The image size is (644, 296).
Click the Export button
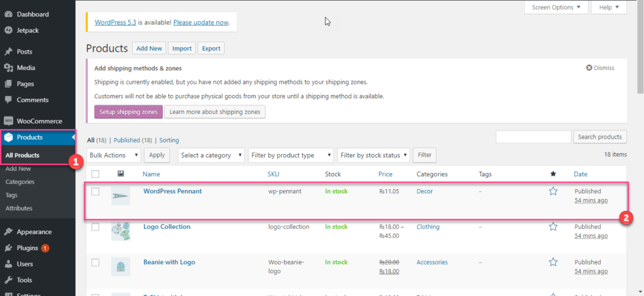(211, 48)
